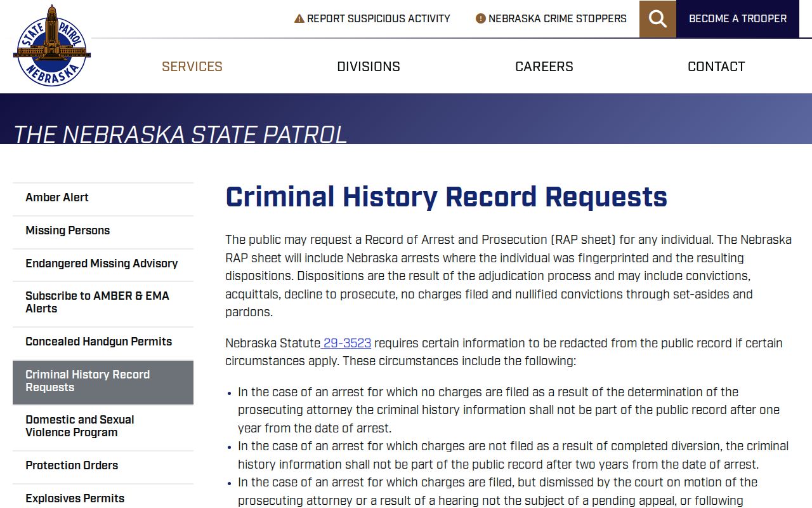Select Subscribe to AMBER & EMA Alerts
Viewport: 812px width, 508px height.
coord(103,303)
